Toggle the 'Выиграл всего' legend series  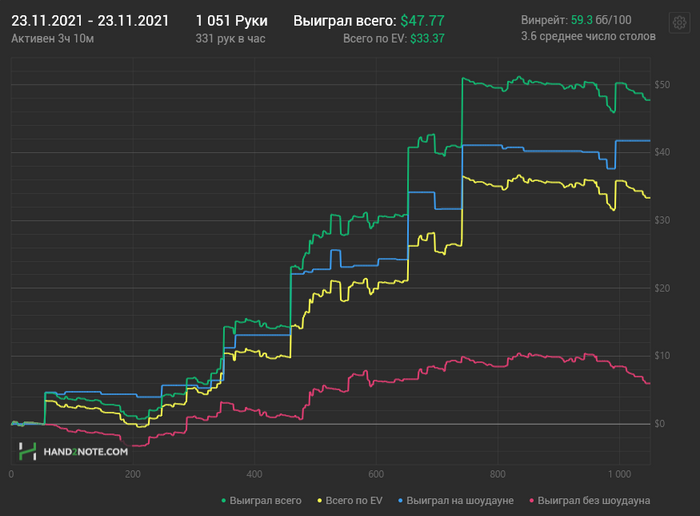[x=262, y=501]
